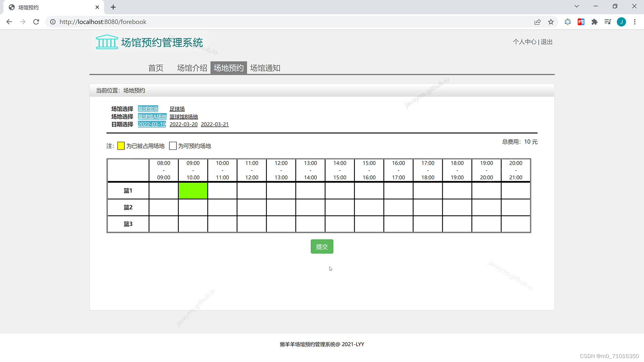
Task: Select 篮2 09:00 slot
Action: pos(193,207)
